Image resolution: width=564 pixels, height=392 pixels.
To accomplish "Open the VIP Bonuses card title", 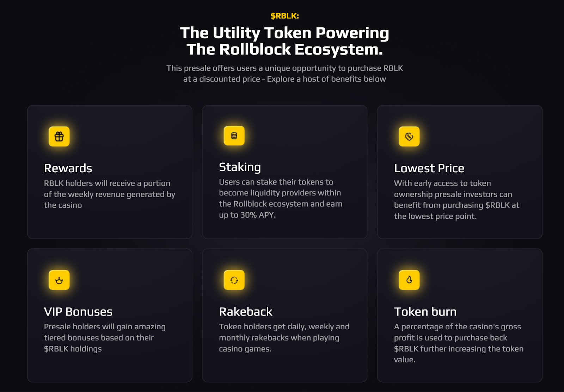I will [x=78, y=312].
